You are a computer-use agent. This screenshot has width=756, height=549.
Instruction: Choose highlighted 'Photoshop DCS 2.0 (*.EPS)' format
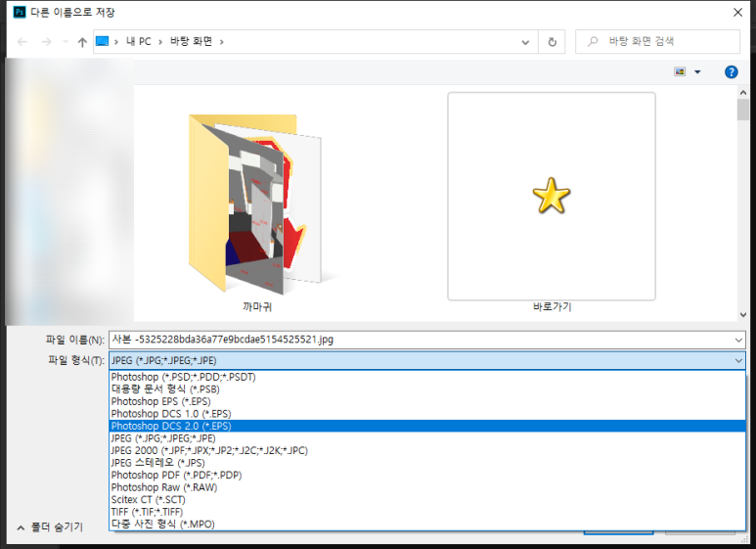427,426
